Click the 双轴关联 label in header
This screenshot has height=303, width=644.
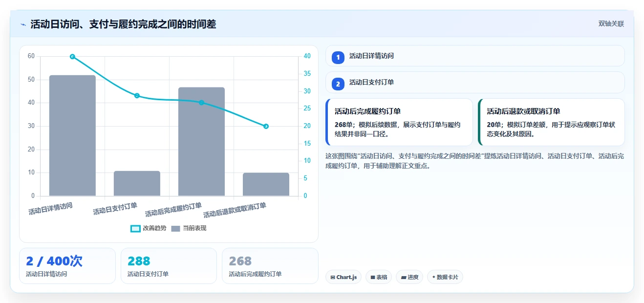click(x=611, y=23)
